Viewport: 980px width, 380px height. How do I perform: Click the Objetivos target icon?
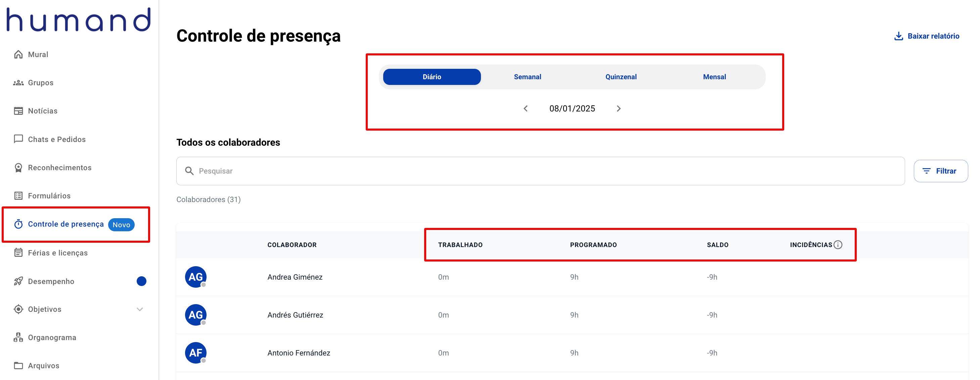tap(18, 309)
